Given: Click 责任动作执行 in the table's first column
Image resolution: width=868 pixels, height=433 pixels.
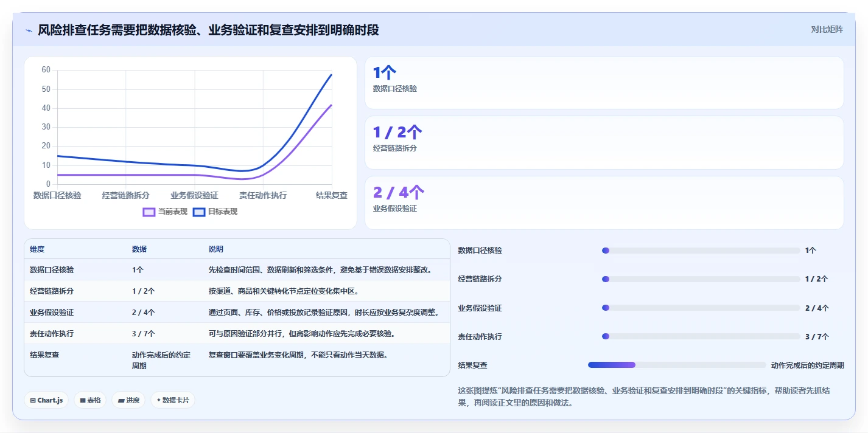Looking at the screenshot, I should (52, 333).
